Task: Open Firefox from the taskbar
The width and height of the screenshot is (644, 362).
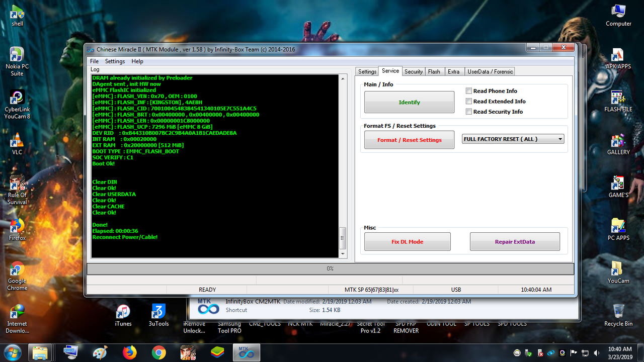Action: [129, 352]
